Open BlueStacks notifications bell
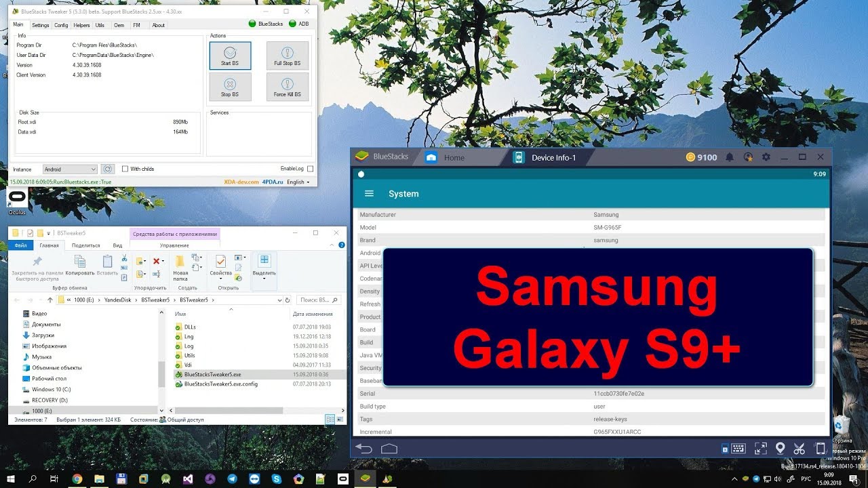Screen dimensions: 868x488 (x=730, y=157)
